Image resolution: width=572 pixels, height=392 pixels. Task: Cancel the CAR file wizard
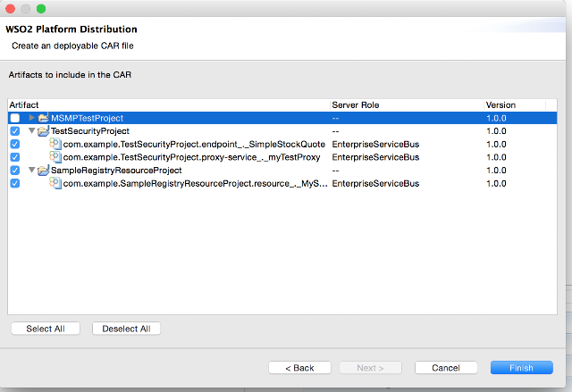[x=446, y=368]
